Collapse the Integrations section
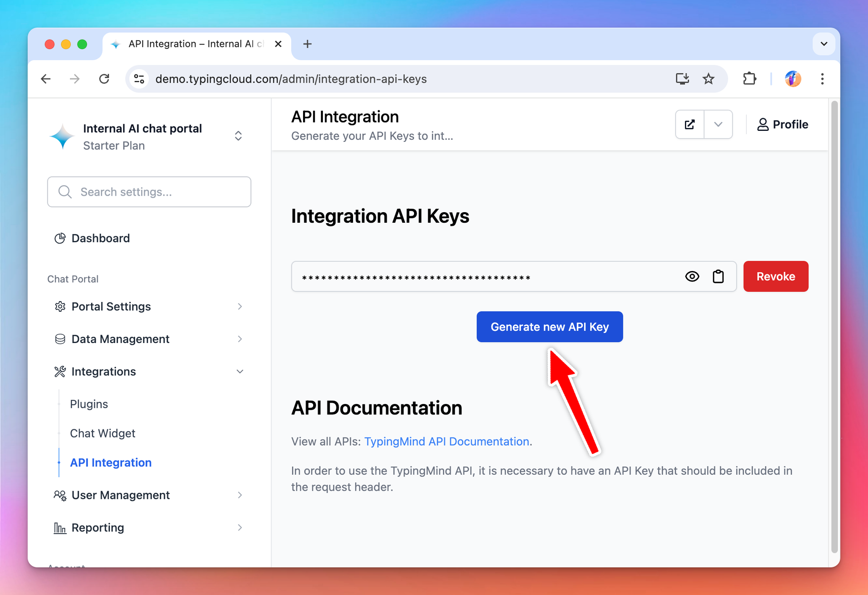Image resolution: width=868 pixels, height=595 pixels. click(149, 372)
